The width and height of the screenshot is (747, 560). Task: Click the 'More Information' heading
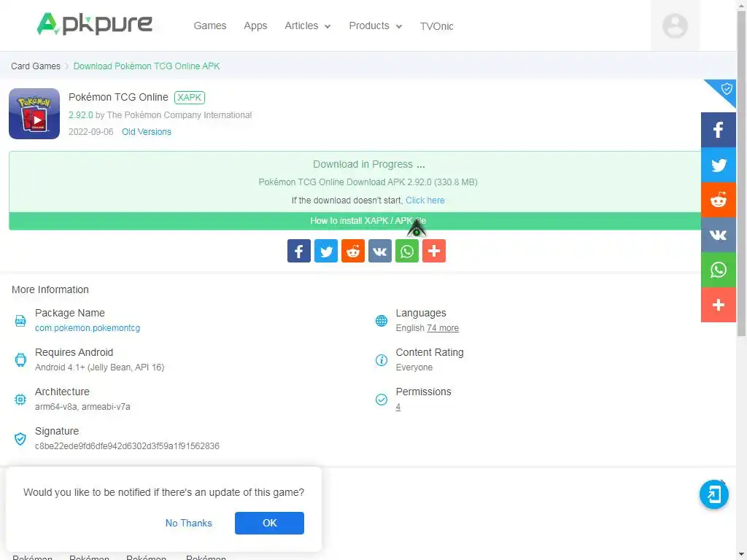tap(50, 289)
